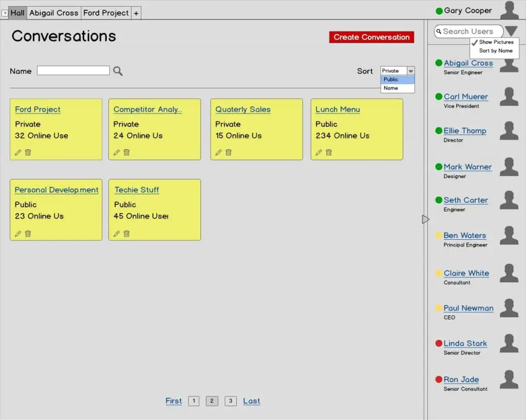Click Gary Cooper's profile avatar icon
Viewport: 526px width, 420px height.
(510, 10)
